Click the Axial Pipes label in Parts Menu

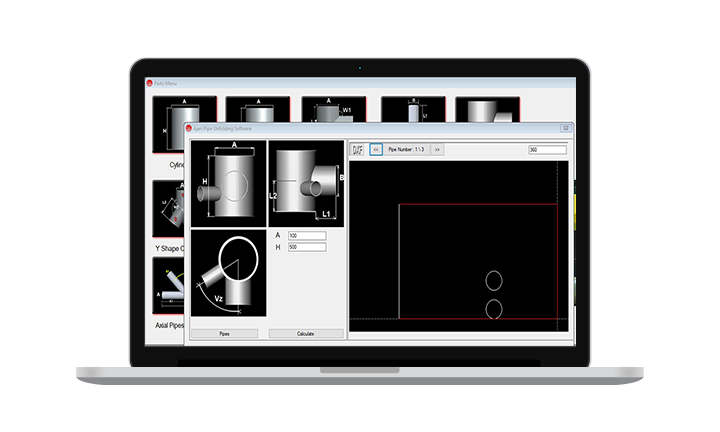(x=169, y=325)
